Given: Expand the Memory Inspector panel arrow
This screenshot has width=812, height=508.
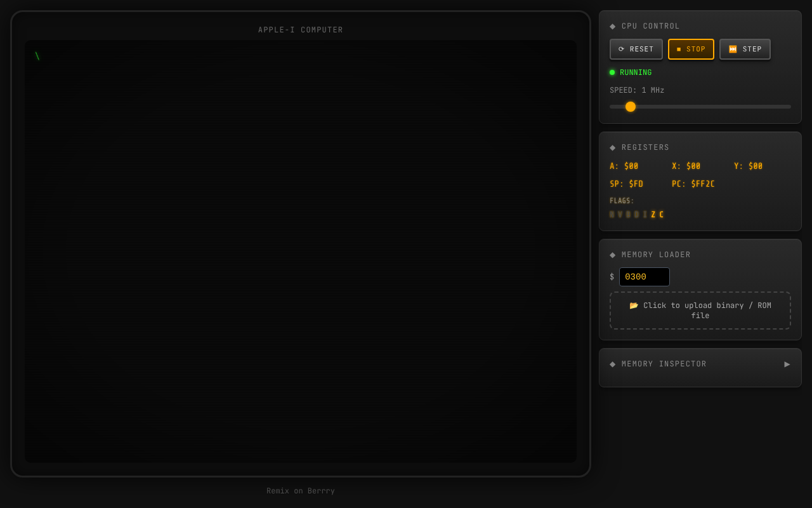Looking at the screenshot, I should [x=787, y=364].
